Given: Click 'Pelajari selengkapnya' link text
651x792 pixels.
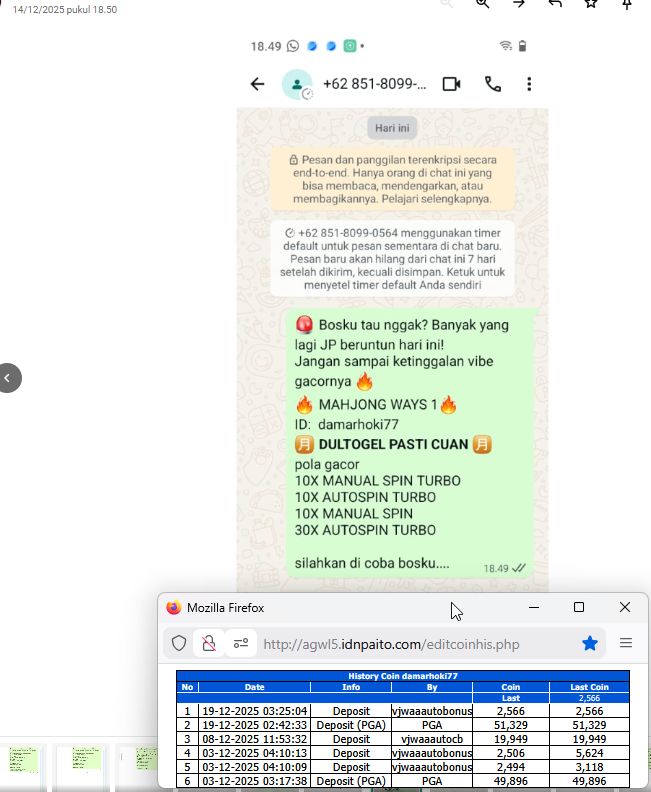Looking at the screenshot, I should [436, 199].
